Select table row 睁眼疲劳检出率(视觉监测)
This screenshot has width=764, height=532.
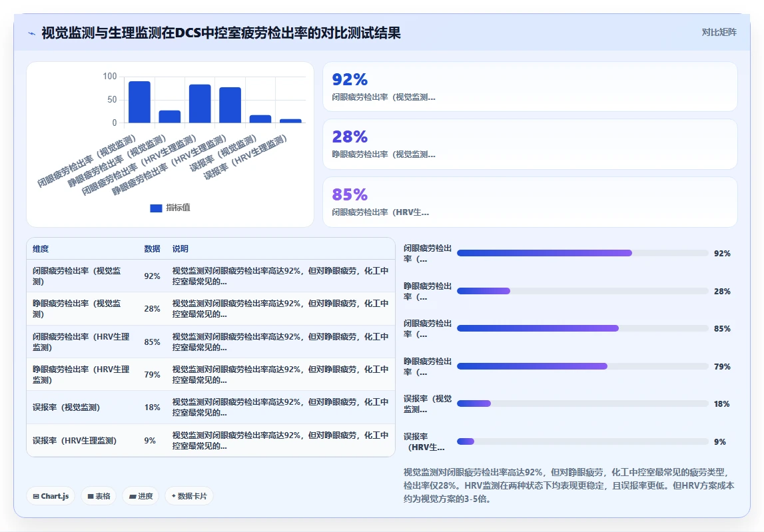tap(210, 309)
